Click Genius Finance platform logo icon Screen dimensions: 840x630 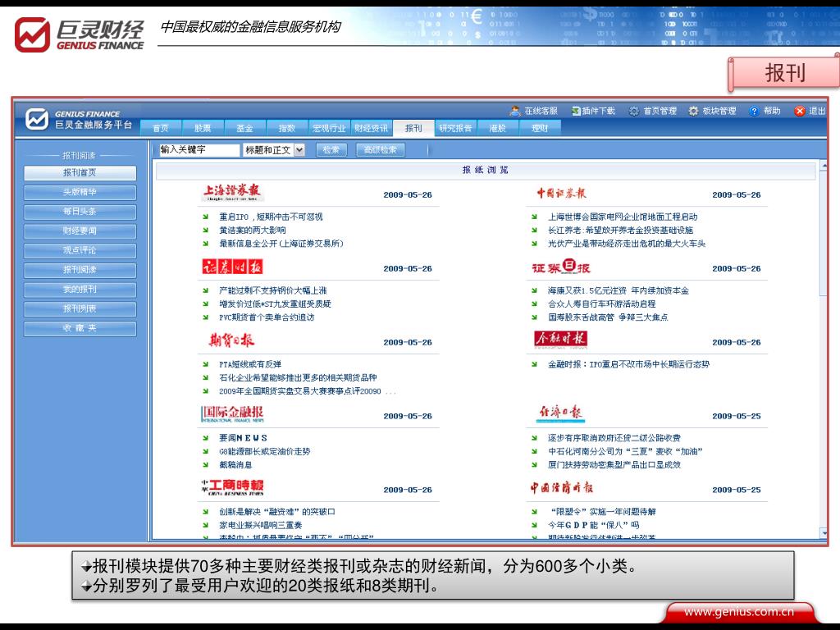coord(37,119)
